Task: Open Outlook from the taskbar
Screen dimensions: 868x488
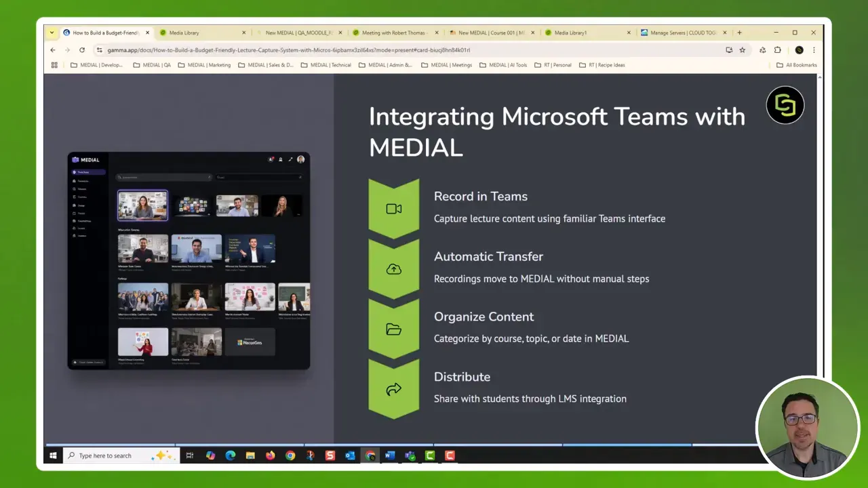Action: [x=350, y=455]
